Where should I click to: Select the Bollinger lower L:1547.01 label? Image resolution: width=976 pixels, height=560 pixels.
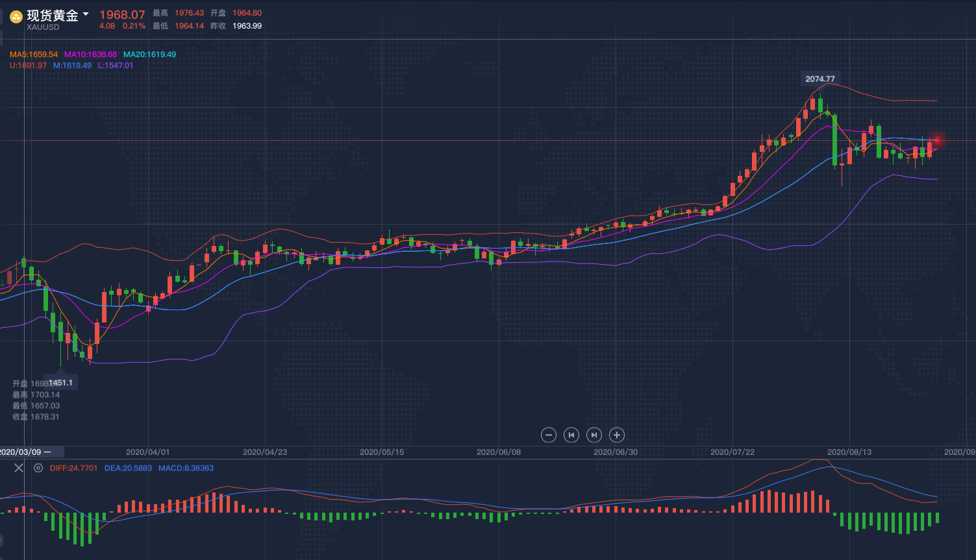coord(116,66)
